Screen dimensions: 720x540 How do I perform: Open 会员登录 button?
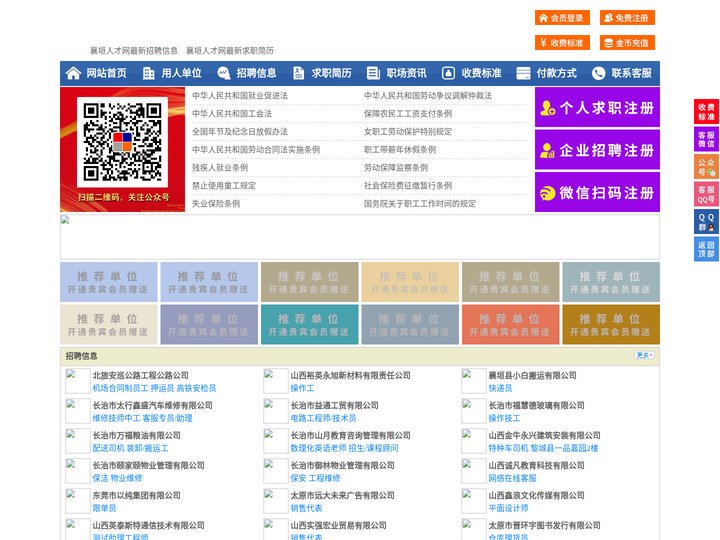(x=562, y=18)
